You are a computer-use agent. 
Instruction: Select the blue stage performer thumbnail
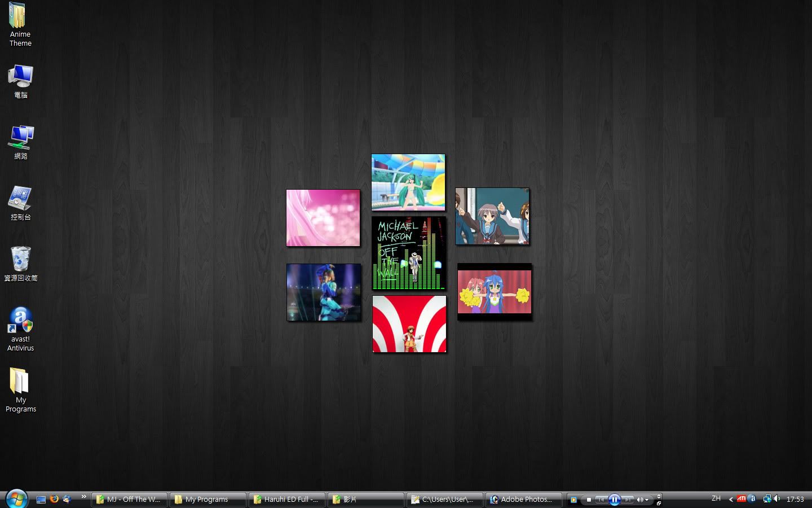(324, 292)
